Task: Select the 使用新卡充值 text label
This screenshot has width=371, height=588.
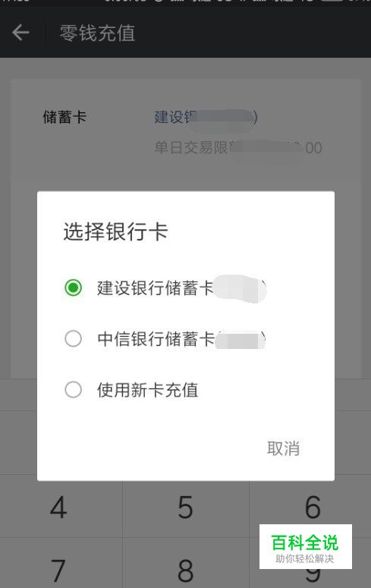Action: tap(147, 390)
